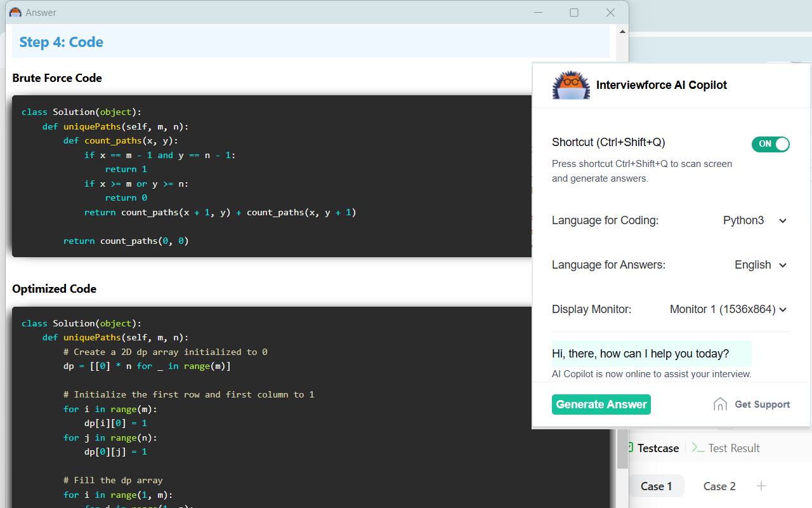Click the Step 4: Code heading
The height and width of the screenshot is (508, 812).
click(x=62, y=42)
